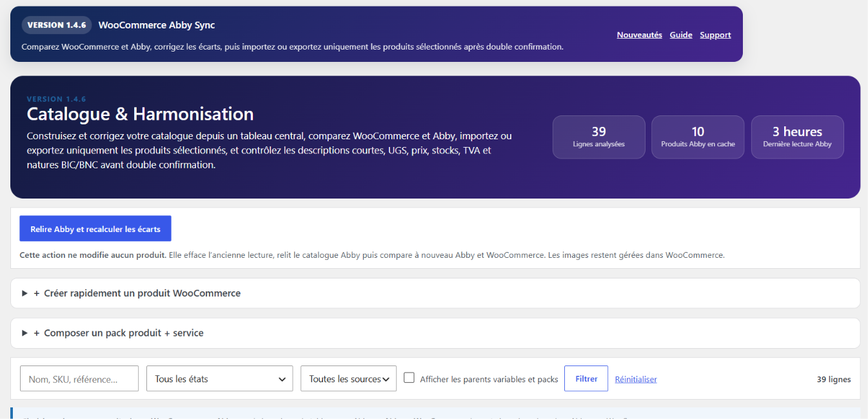Open the Tous les états dropdown
Screen dimensions: 868x419
tap(220, 379)
